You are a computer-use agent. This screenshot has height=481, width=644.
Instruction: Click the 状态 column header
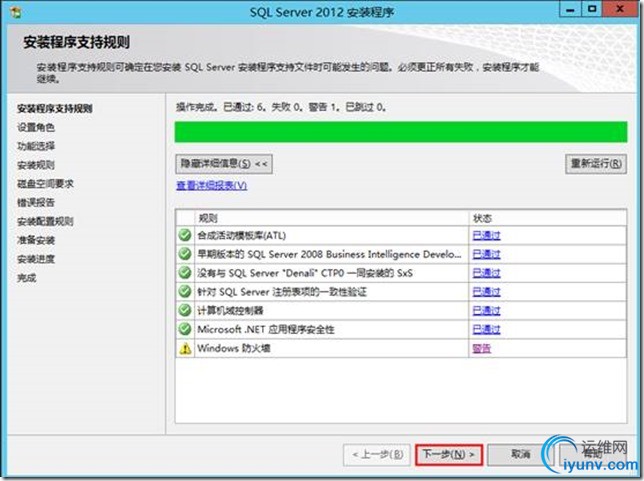pos(547,218)
